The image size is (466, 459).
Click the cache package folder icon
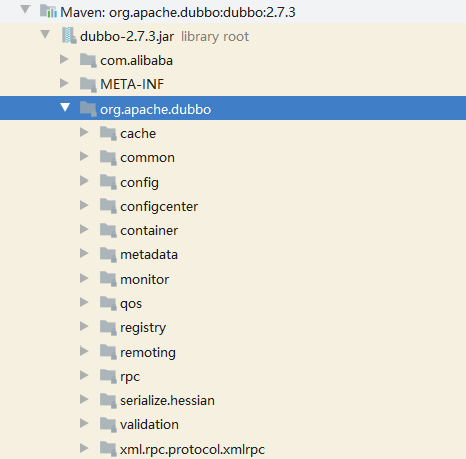108,134
